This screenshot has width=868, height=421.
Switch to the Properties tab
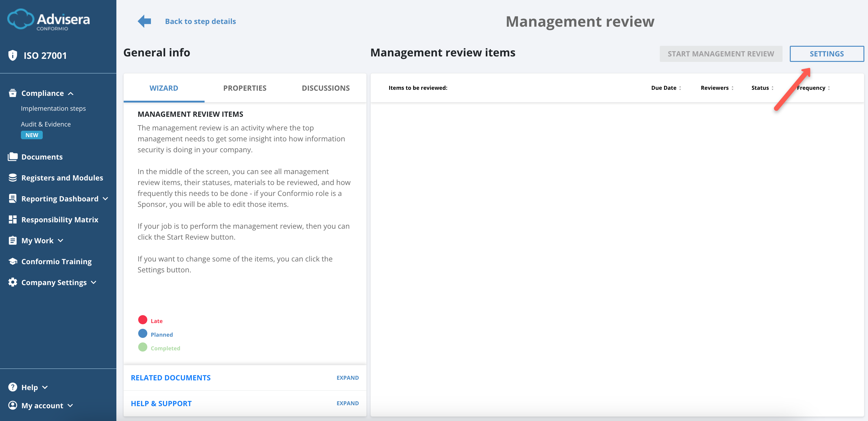[245, 88]
